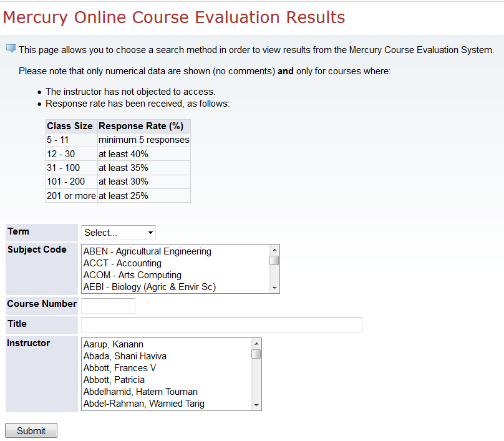Focus the Course Number input field
Viewport: 504px width, 441px height.
pos(108,306)
